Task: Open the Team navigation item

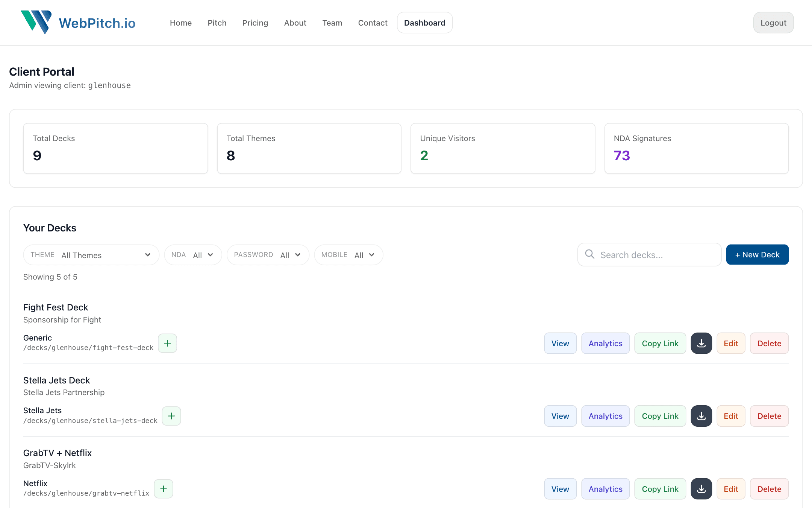Action: coord(332,23)
